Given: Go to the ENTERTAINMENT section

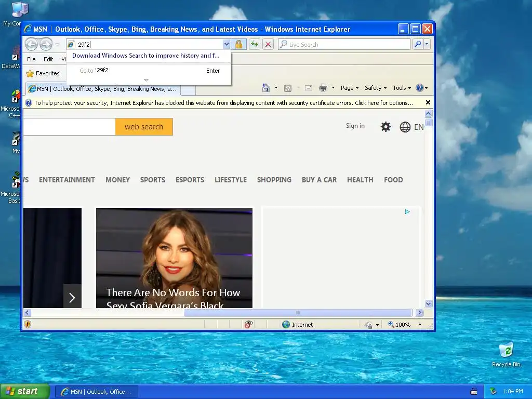Looking at the screenshot, I should click(67, 180).
